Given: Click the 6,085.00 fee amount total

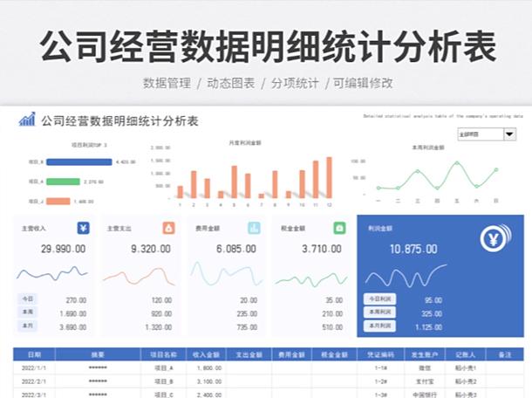Looking at the screenshot, I should coord(236,249).
